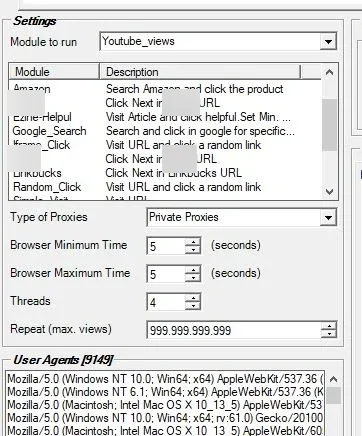
Task: Decrease Browser Minimum Time value
Action: (193, 250)
